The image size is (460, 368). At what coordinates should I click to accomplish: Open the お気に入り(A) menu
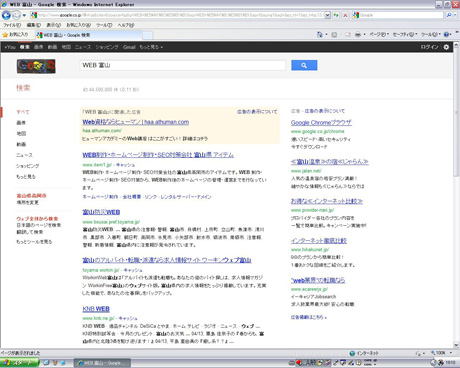(x=78, y=25)
